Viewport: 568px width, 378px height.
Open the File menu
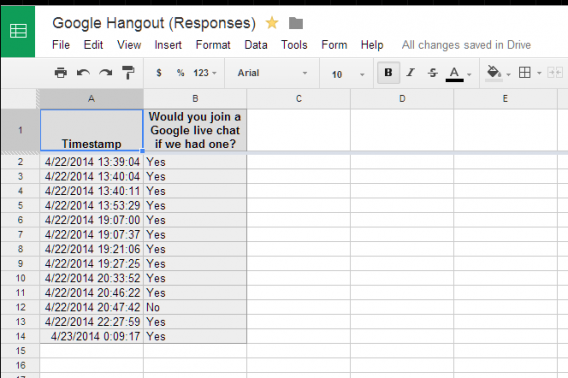[x=61, y=45]
